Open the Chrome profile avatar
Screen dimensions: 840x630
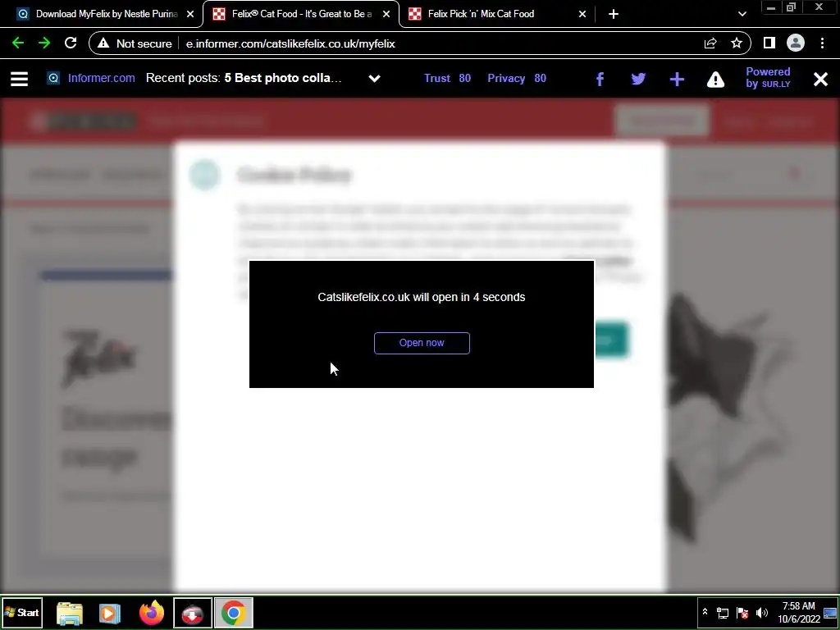click(796, 43)
